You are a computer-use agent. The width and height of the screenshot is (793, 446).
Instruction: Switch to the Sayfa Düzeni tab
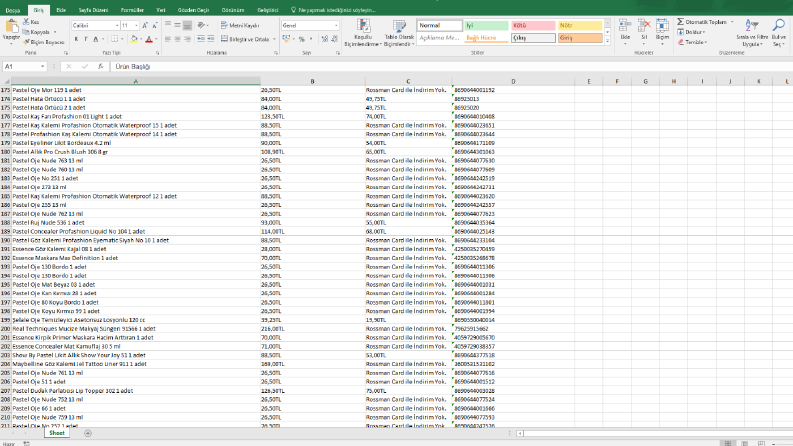point(93,10)
